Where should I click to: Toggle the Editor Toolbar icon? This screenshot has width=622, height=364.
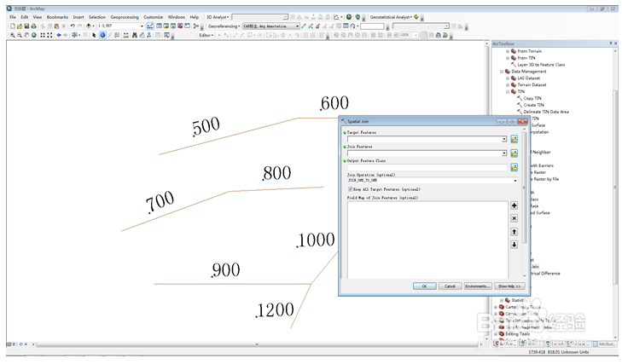[x=150, y=26]
